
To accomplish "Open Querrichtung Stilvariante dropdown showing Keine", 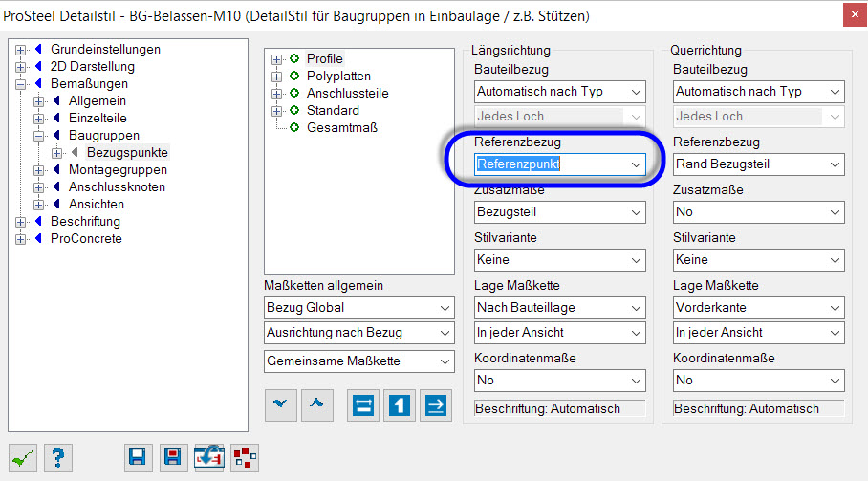I will pyautogui.click(x=758, y=260).
